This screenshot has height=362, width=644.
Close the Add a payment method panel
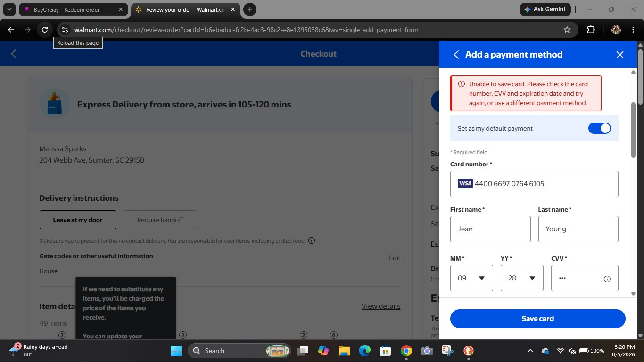click(620, 55)
